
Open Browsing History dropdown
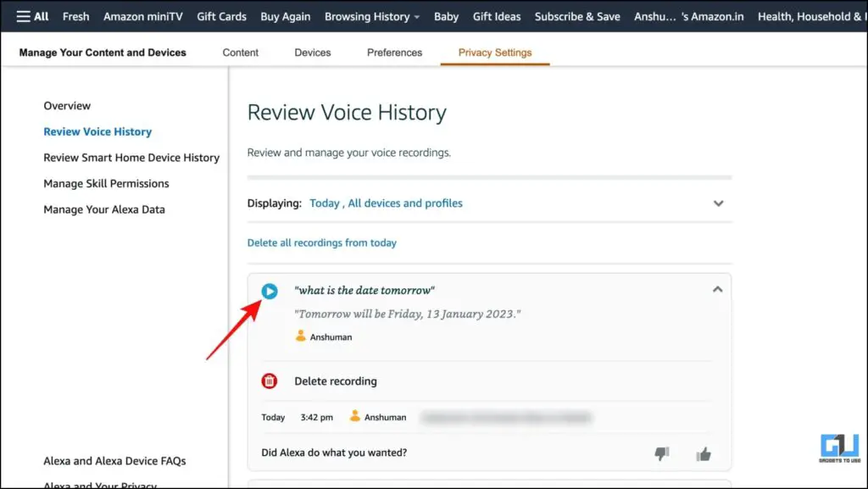click(x=372, y=17)
